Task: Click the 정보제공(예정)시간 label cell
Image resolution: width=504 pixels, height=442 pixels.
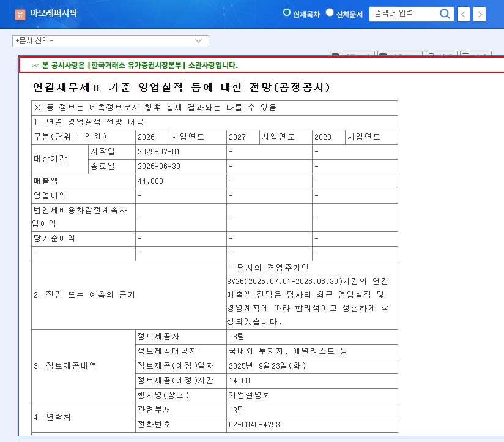Action: point(181,381)
